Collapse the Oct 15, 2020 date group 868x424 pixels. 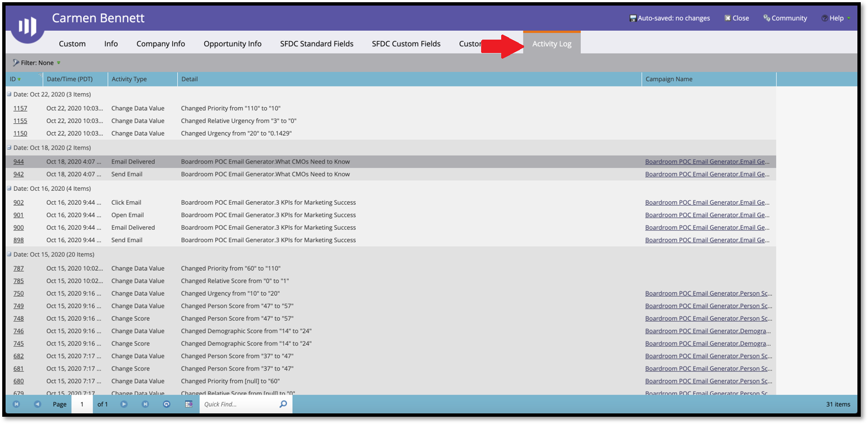(9, 254)
